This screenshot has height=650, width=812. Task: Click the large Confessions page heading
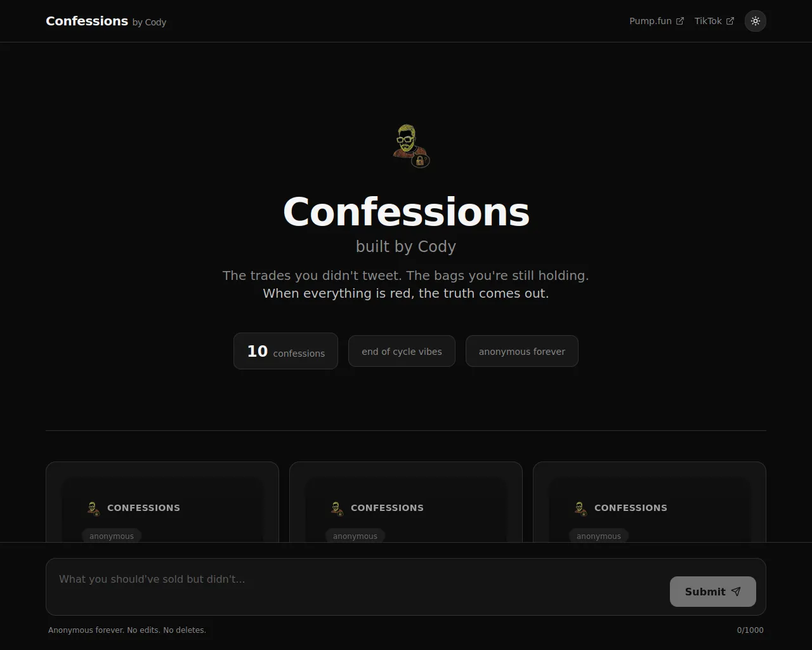point(406,212)
